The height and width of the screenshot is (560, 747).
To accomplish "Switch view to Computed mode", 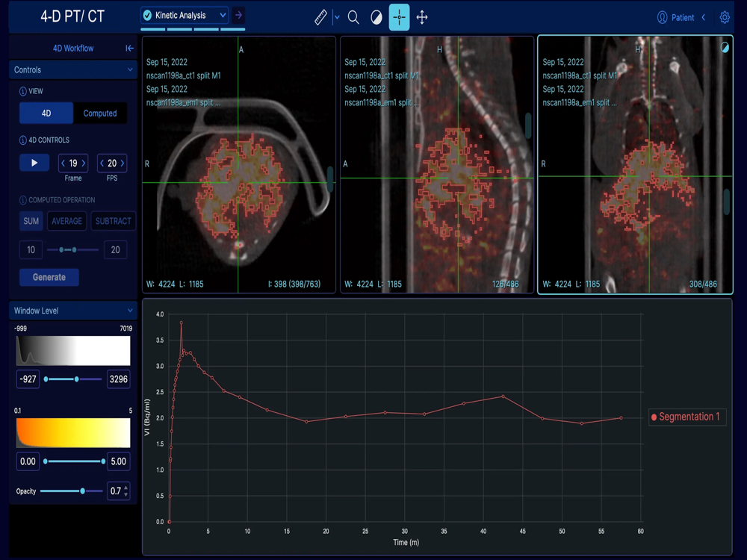I will pyautogui.click(x=100, y=113).
